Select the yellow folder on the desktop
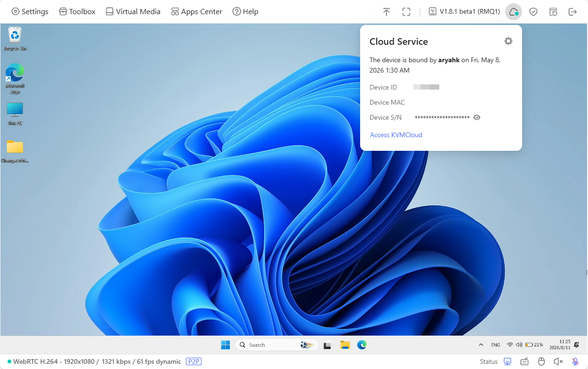The height and width of the screenshot is (369, 588). [x=15, y=151]
